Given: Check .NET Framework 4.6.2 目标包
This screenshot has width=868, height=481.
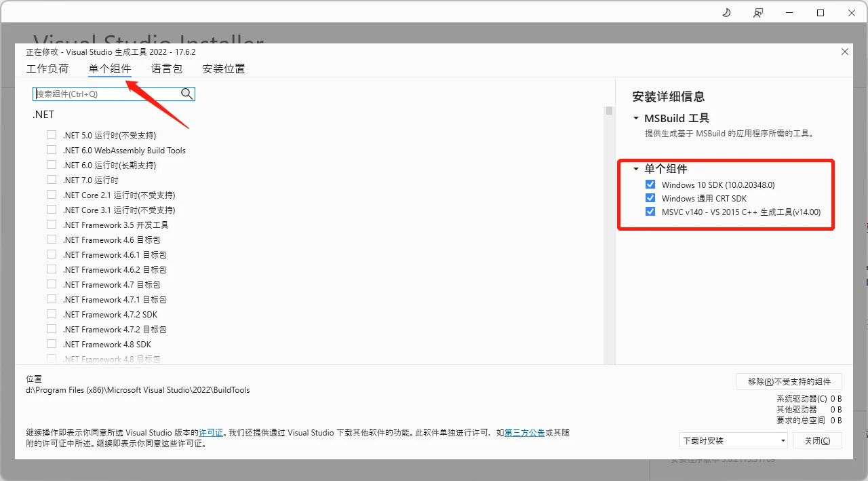Looking at the screenshot, I should pyautogui.click(x=52, y=269).
